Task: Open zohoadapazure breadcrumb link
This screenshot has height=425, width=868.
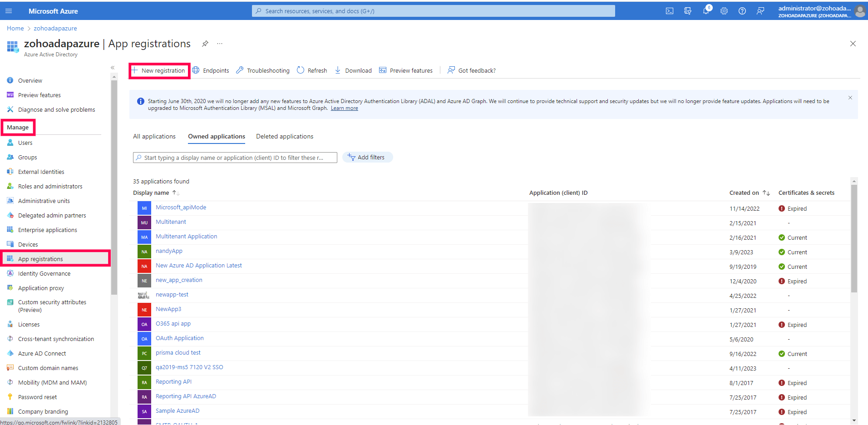Action: click(x=55, y=28)
